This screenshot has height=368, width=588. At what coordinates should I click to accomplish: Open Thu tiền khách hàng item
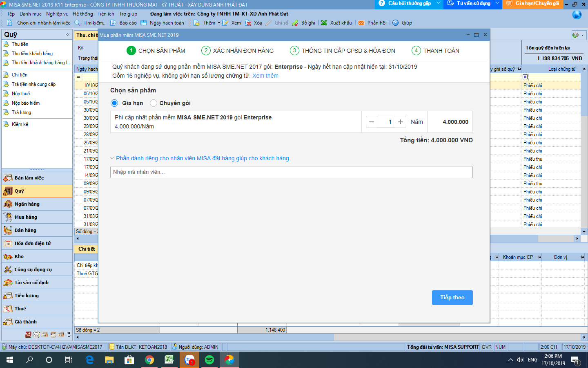[x=32, y=54]
